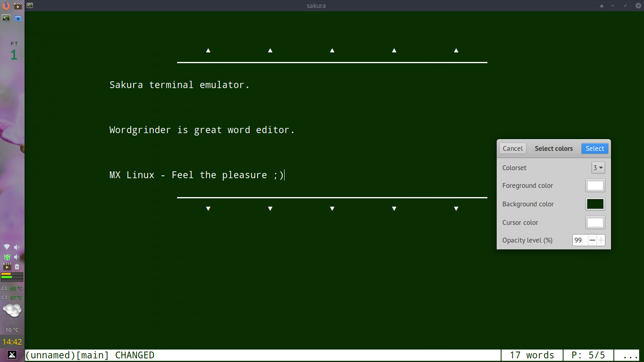Open the 14:42 panel clock
Image resolution: width=644 pixels, height=362 pixels.
(x=12, y=342)
